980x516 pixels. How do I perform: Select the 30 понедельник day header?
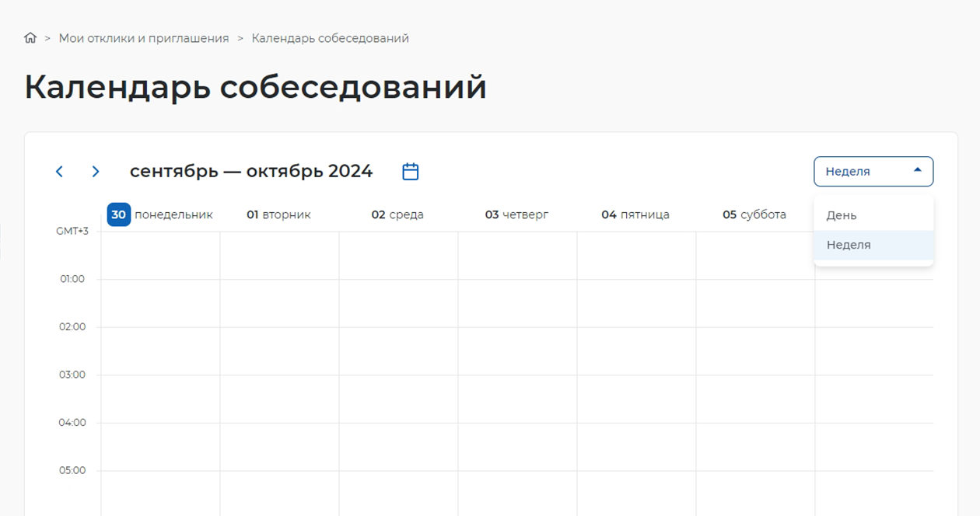pos(160,214)
